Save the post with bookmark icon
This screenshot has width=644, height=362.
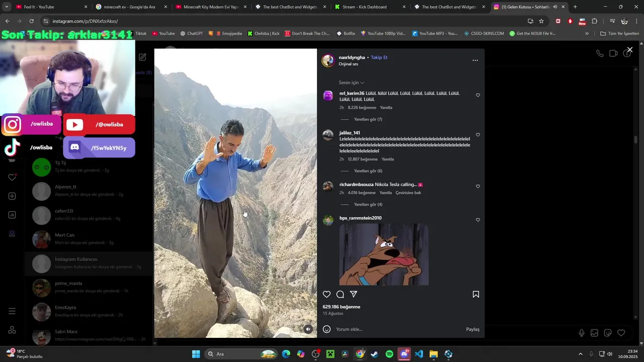pos(476,294)
